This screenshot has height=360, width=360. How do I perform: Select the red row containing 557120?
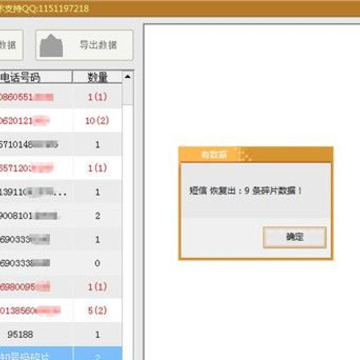61,168
